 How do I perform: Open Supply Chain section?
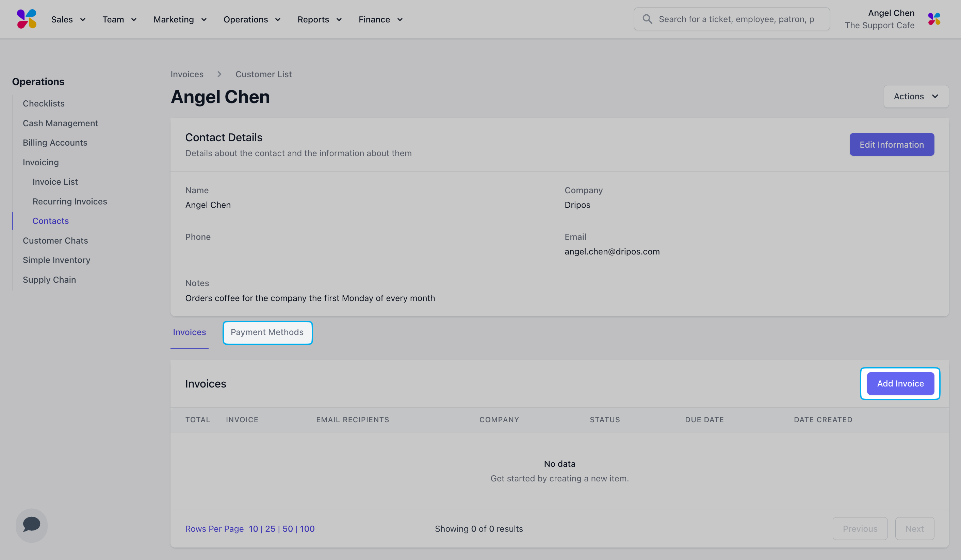pyautogui.click(x=49, y=280)
